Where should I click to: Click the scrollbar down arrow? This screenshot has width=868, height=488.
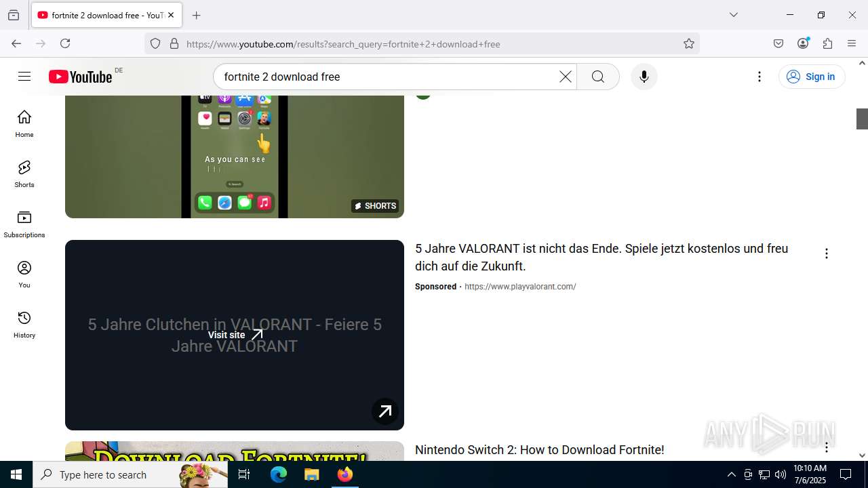[x=862, y=455]
